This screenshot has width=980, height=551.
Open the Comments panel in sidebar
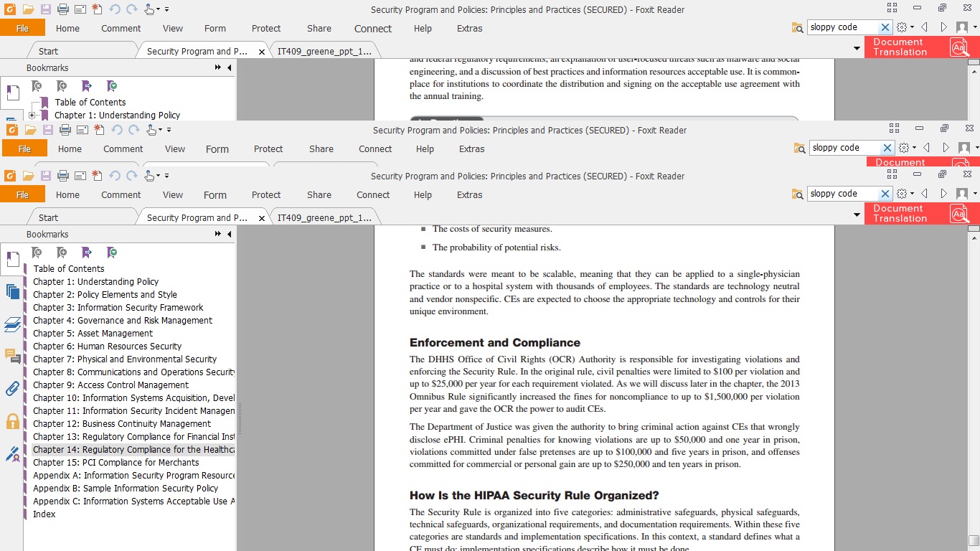pos(12,356)
